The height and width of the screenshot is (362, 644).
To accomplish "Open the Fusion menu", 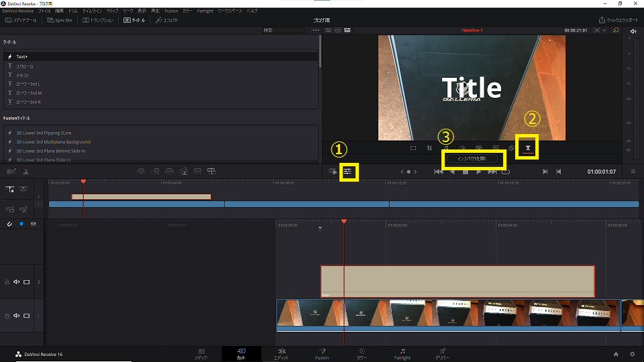I will (171, 11).
